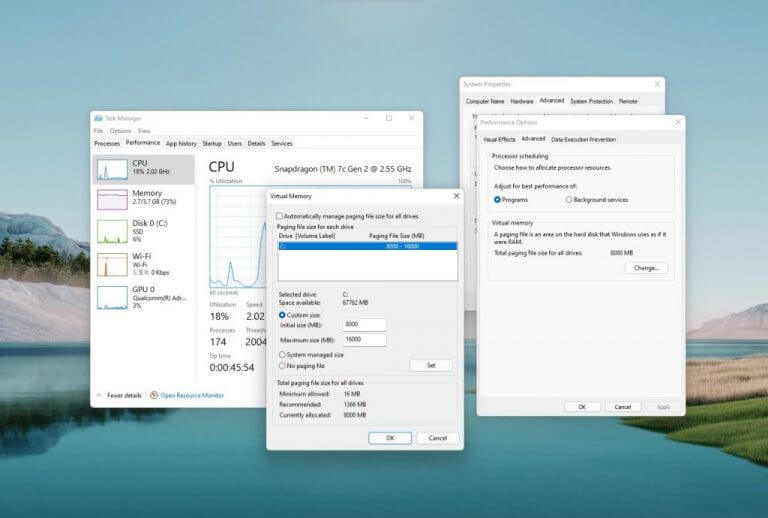Select Background services radio button

point(569,200)
